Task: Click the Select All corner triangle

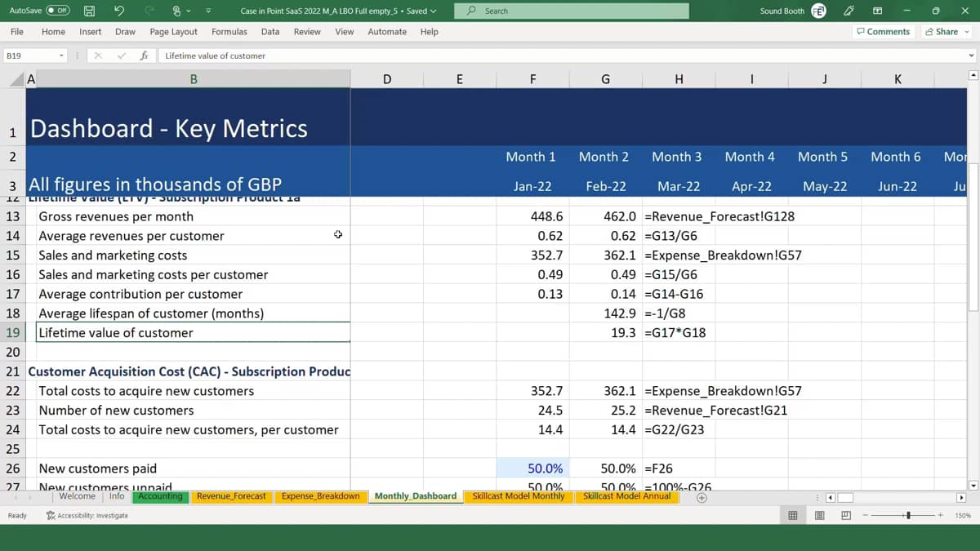Action: 17,79
